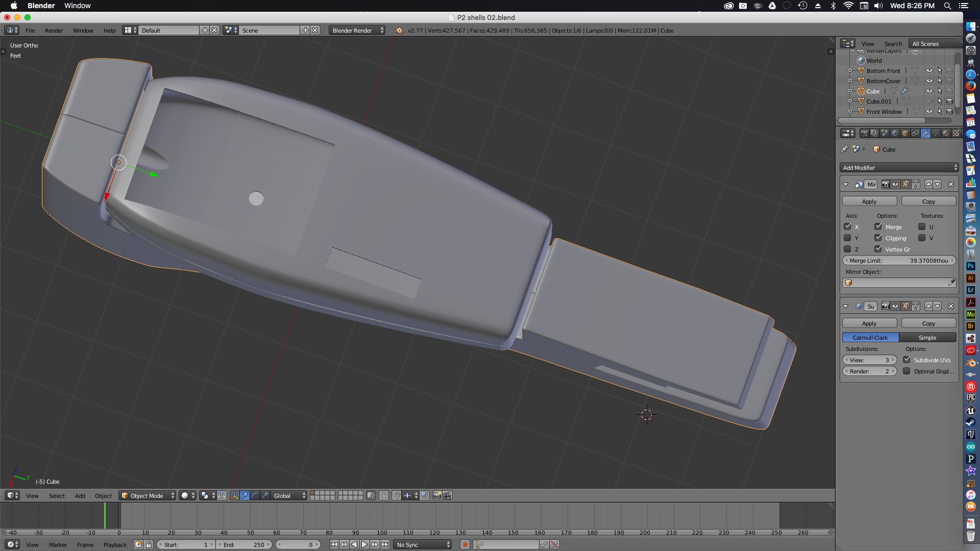Select the translate manipulator arrow icon
The height and width of the screenshot is (551, 980).
[x=244, y=495]
